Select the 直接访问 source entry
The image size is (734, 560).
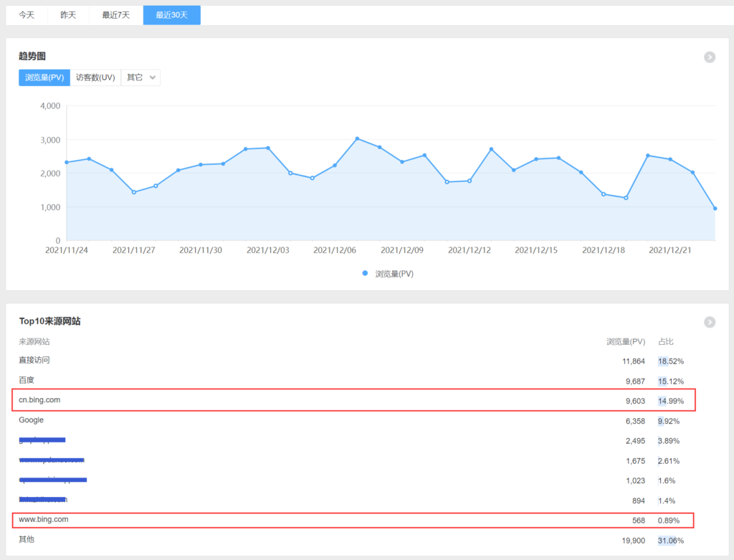(x=34, y=360)
